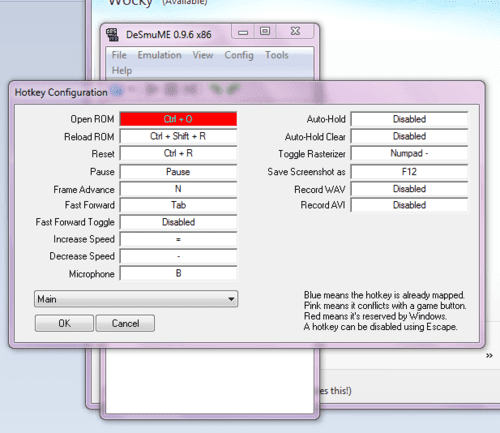Click the 'Pink means it conflicts with a game button' note

pos(385,306)
